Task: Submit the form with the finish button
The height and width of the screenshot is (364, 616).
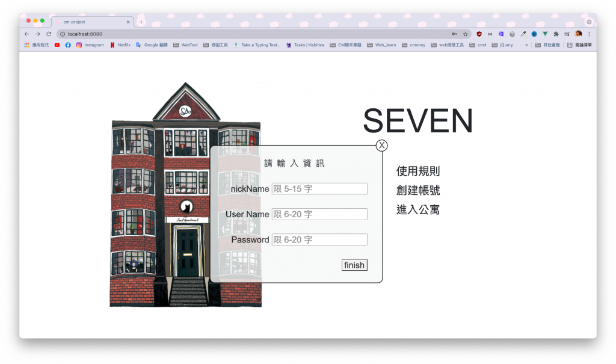Action: (x=354, y=265)
